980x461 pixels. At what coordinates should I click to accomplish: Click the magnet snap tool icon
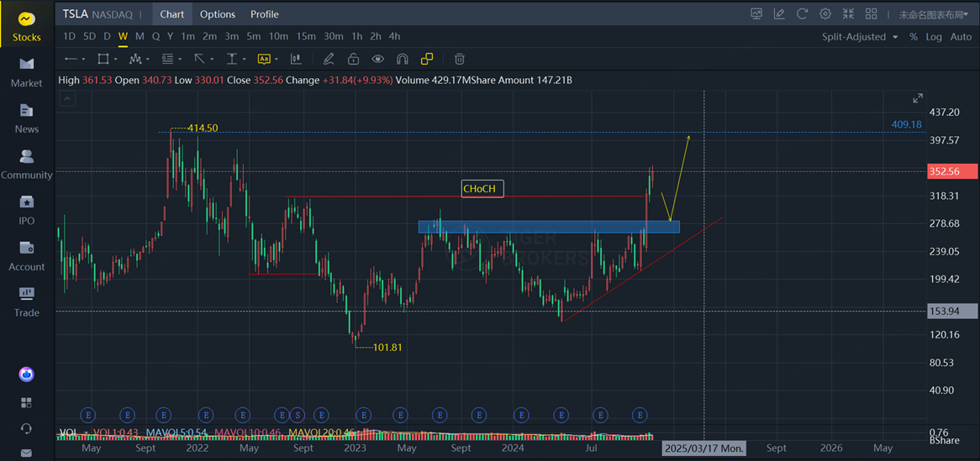[x=403, y=59]
